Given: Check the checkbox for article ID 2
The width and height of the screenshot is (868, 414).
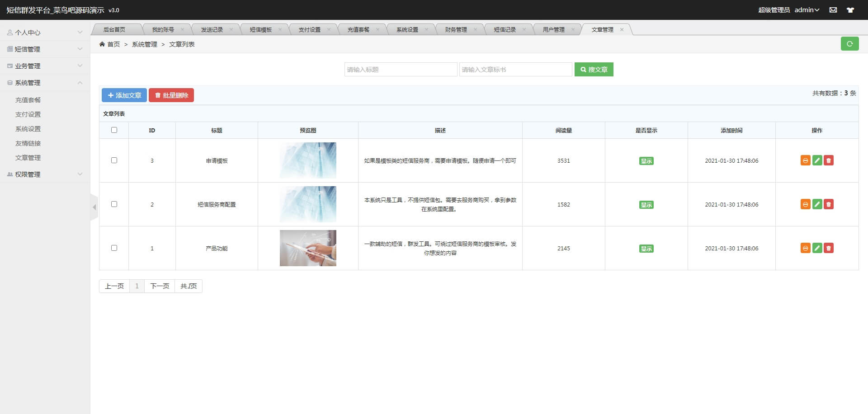Looking at the screenshot, I should 114,204.
